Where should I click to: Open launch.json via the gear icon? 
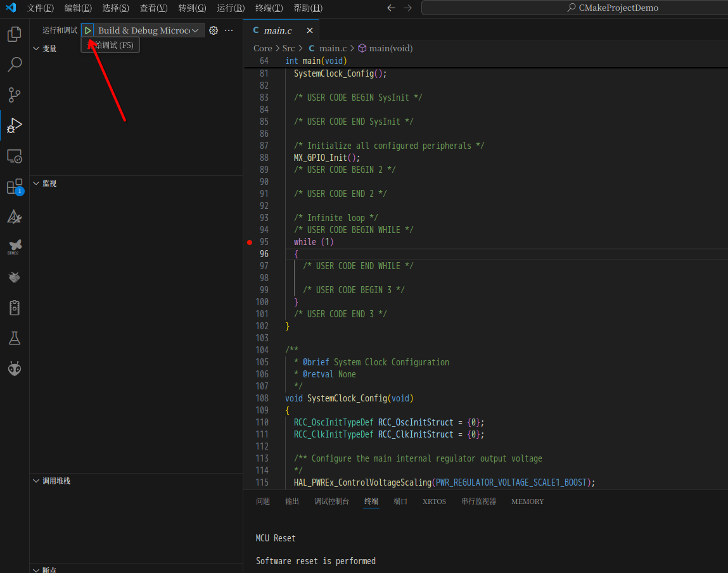point(214,30)
